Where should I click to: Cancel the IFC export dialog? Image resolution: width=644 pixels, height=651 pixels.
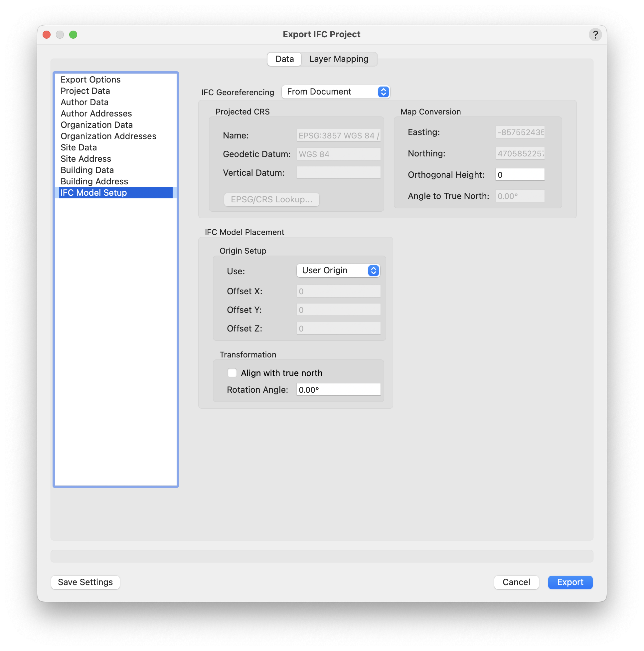pos(516,582)
